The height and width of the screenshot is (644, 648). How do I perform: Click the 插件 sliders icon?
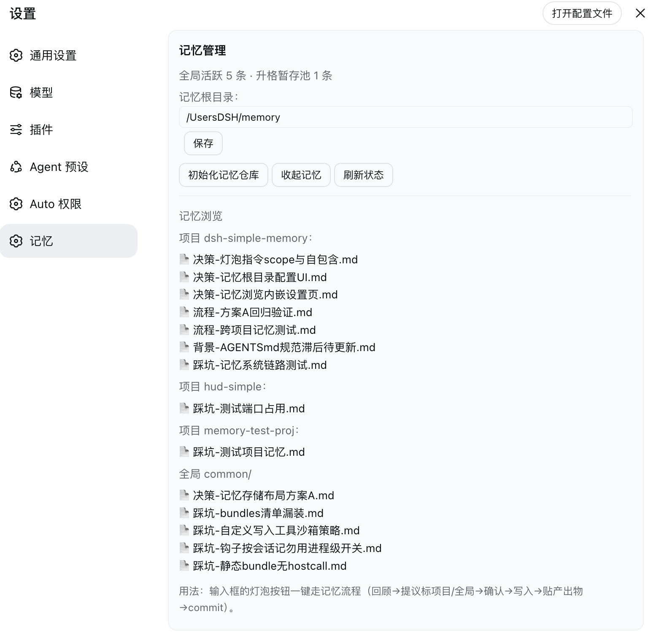16,130
